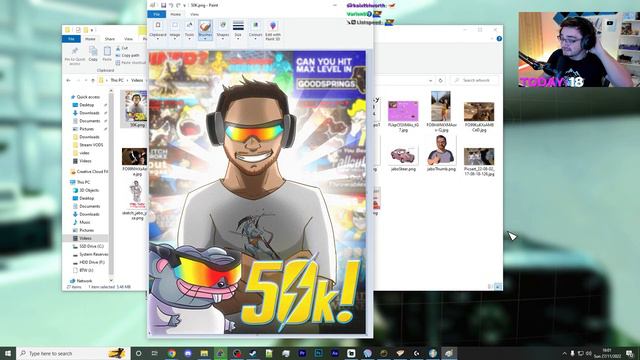Select Music under This PC
This screenshot has width=640, height=360.
pos(82,222)
